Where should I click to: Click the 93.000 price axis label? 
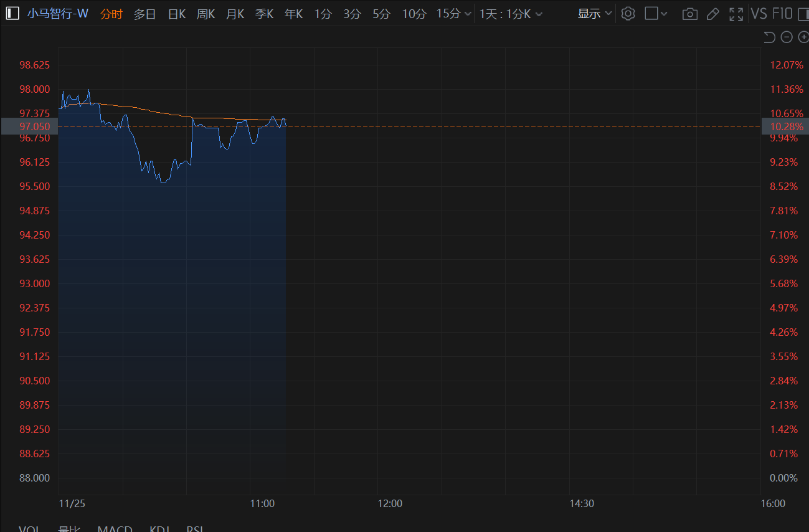coord(35,284)
